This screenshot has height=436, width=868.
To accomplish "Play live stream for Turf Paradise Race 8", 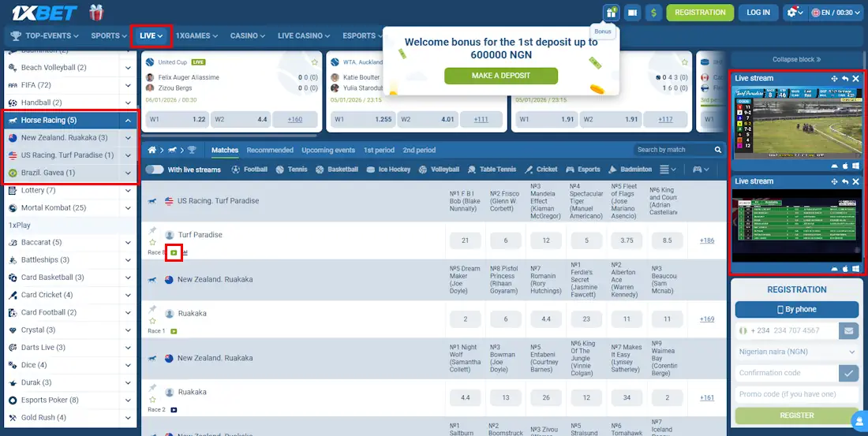I will 174,252.
